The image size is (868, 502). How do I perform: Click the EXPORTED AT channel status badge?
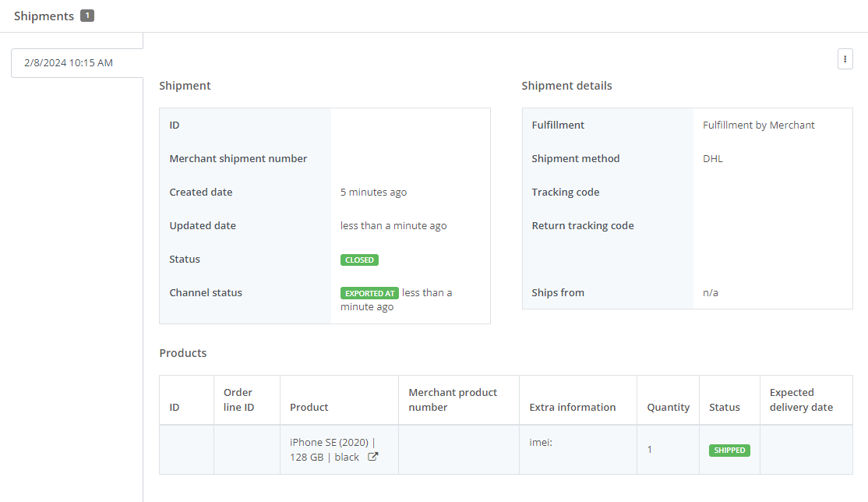pos(369,293)
